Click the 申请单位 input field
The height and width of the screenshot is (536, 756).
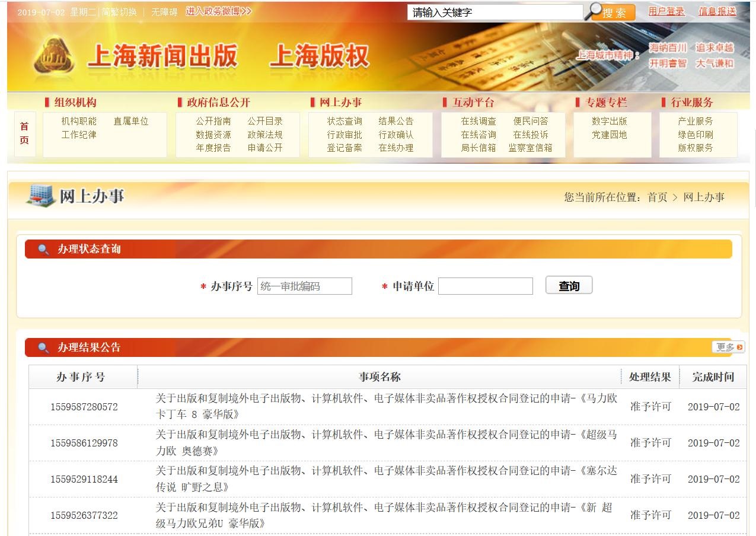point(485,286)
